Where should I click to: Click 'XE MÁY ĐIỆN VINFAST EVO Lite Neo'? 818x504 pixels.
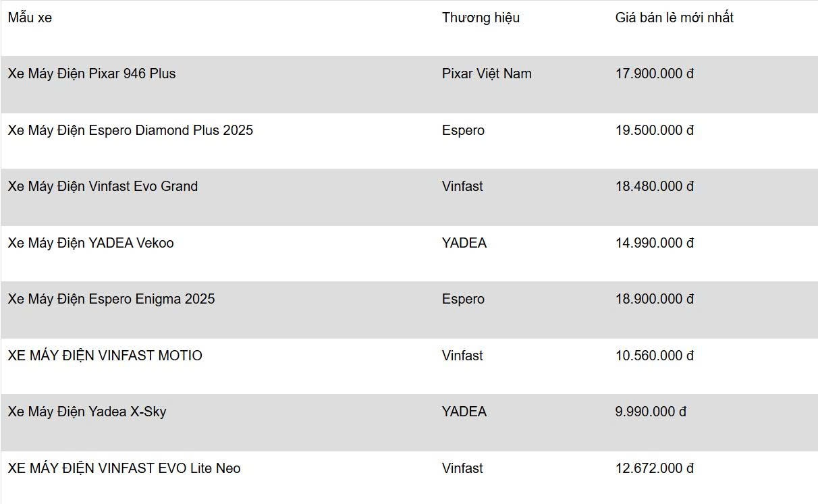124,468
